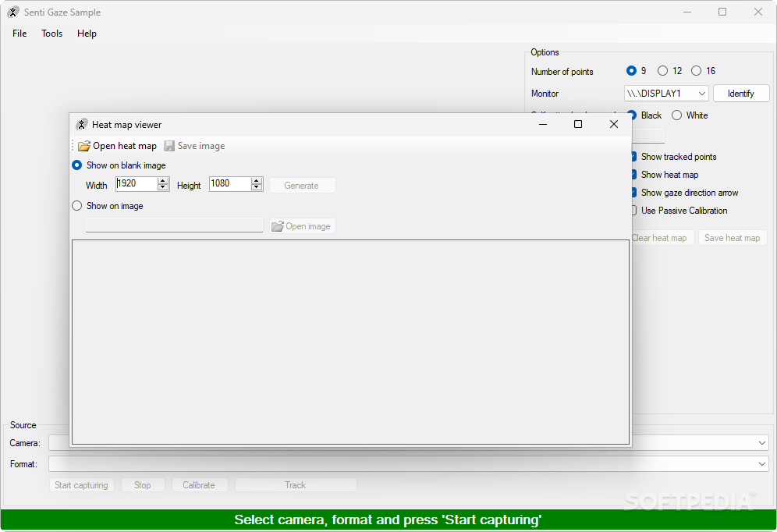This screenshot has width=777, height=532.
Task: Click Open heat map folder icon
Action: (x=84, y=146)
